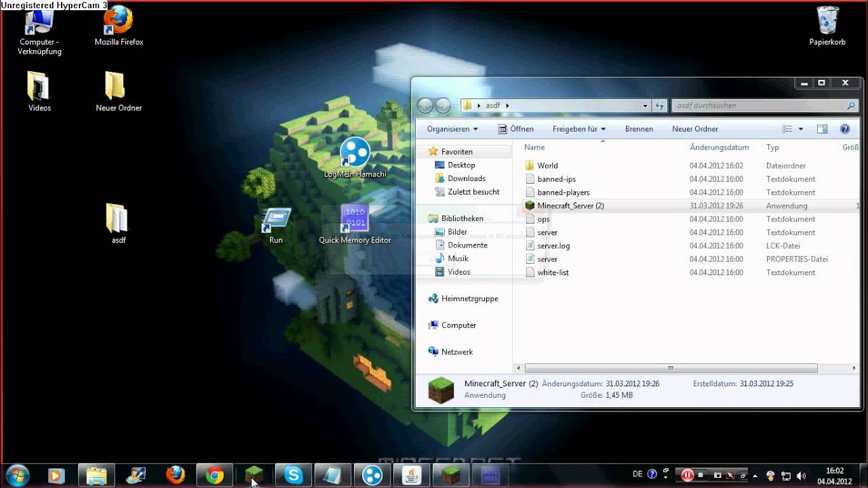Click the PROPERTIES-Datei type entry
This screenshot has width=868, height=488.
(x=797, y=259)
